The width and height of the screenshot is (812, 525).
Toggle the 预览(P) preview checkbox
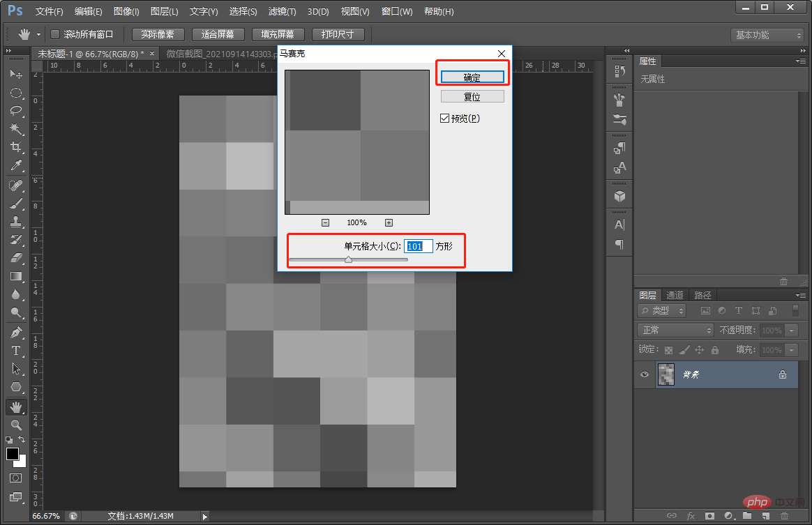[x=444, y=118]
